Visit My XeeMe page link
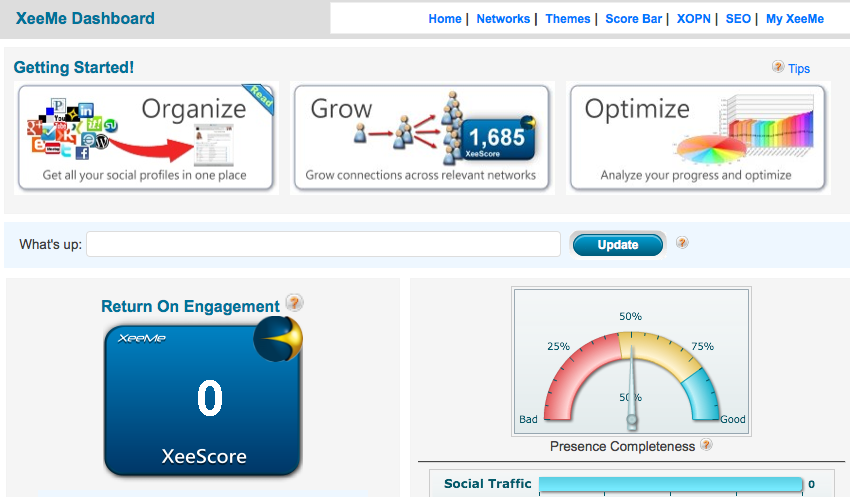The image size is (850, 497). click(x=795, y=19)
